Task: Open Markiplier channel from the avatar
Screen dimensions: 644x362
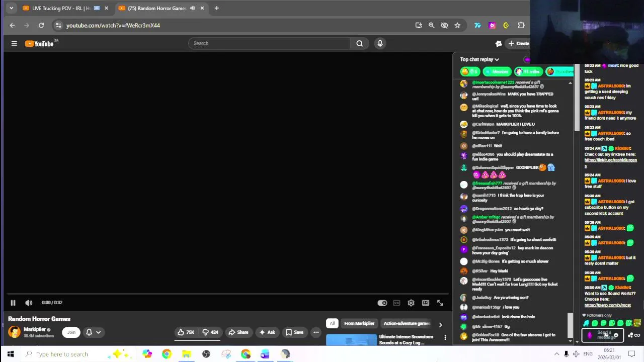Action: pyautogui.click(x=15, y=332)
